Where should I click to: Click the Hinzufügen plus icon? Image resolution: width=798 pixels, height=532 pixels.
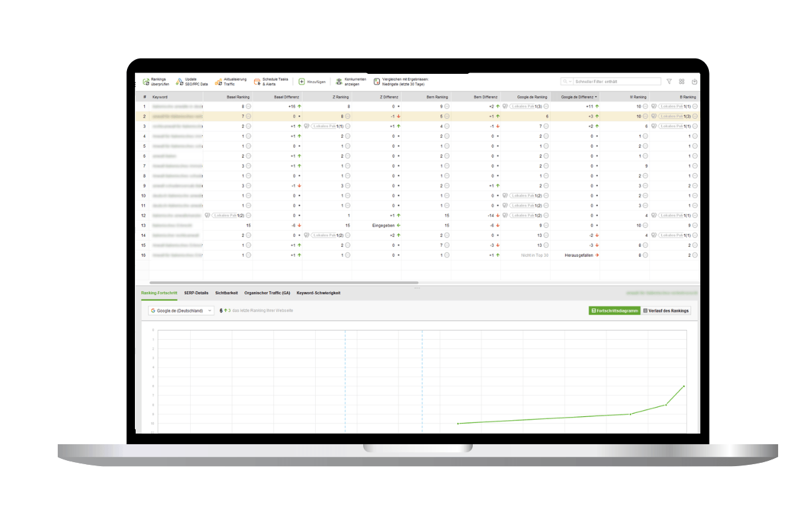click(x=301, y=82)
